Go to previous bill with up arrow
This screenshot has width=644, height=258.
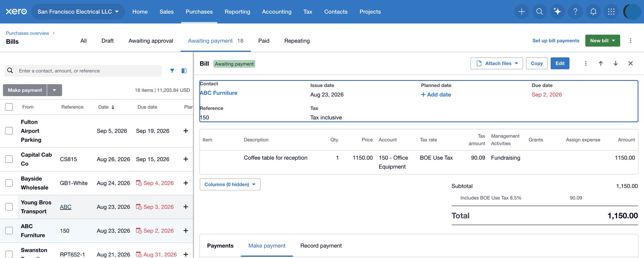[x=601, y=63]
